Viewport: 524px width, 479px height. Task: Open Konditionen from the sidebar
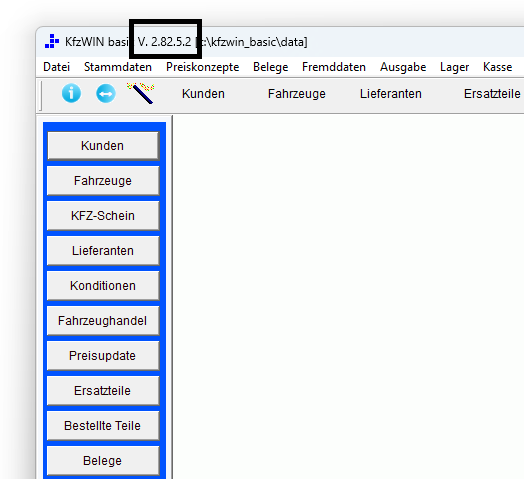(x=103, y=286)
